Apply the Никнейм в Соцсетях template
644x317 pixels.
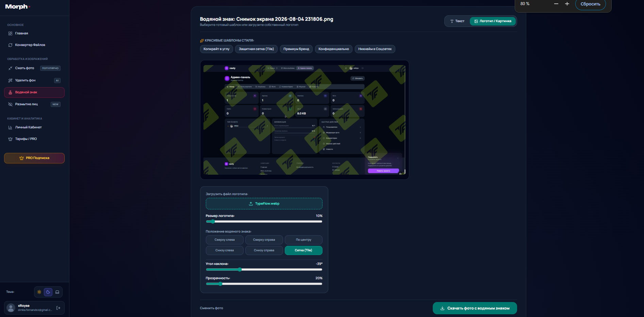point(375,49)
